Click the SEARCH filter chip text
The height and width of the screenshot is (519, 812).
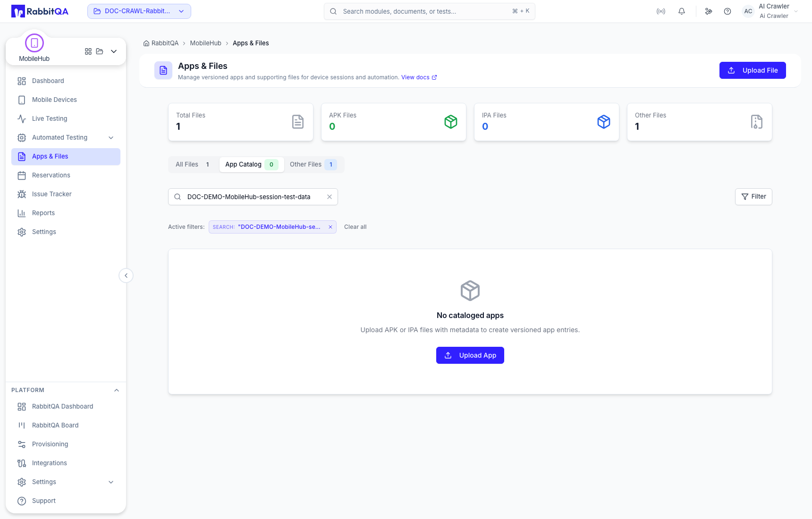click(267, 227)
